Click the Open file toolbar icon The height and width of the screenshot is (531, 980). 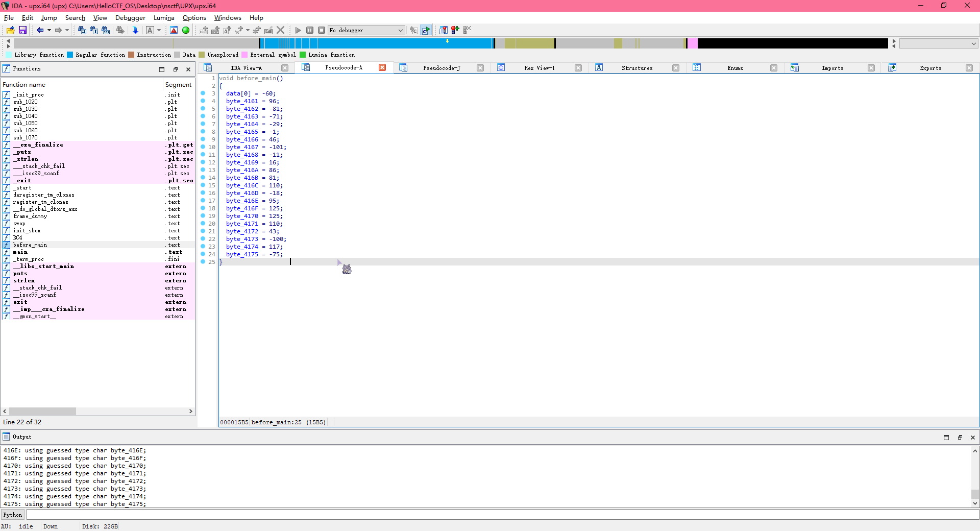(10, 31)
